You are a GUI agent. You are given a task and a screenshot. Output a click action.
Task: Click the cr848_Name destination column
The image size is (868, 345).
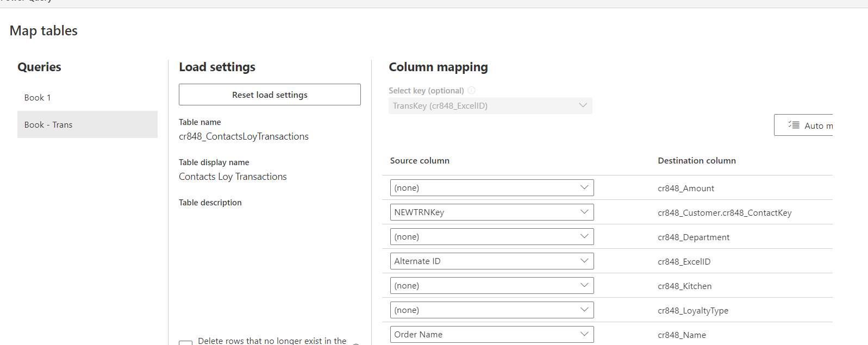pyautogui.click(x=682, y=335)
